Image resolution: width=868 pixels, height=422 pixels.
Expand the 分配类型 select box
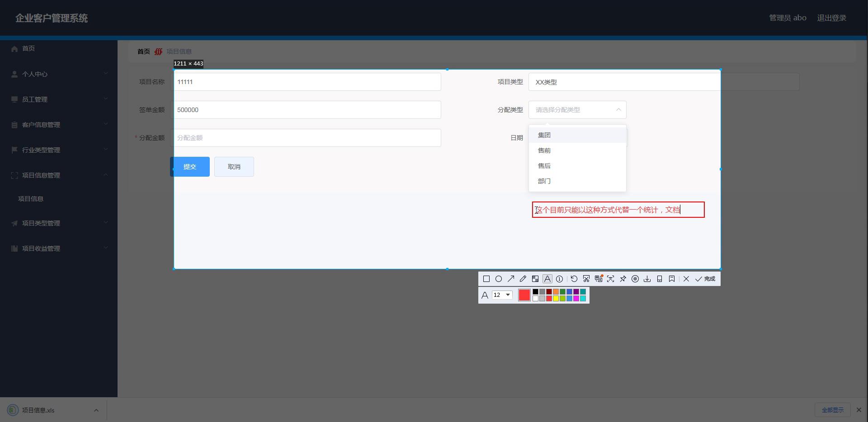point(577,110)
